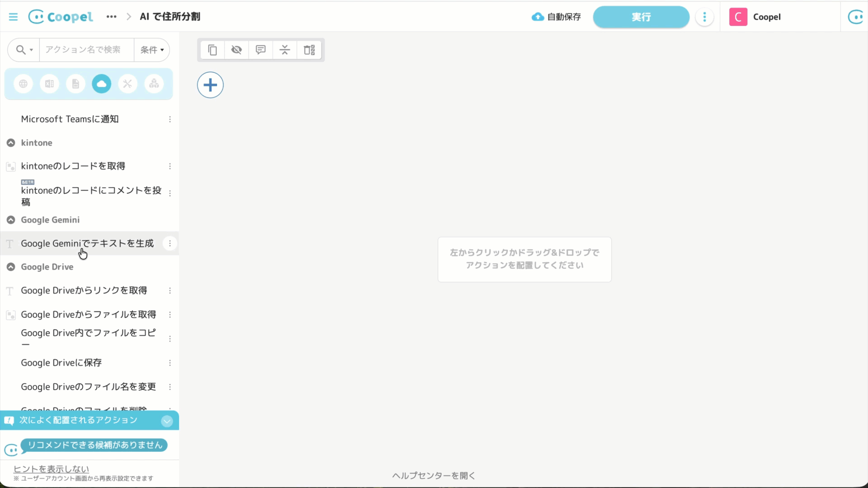The image size is (868, 488).
Task: Select the globe web category icon
Action: click(23, 84)
